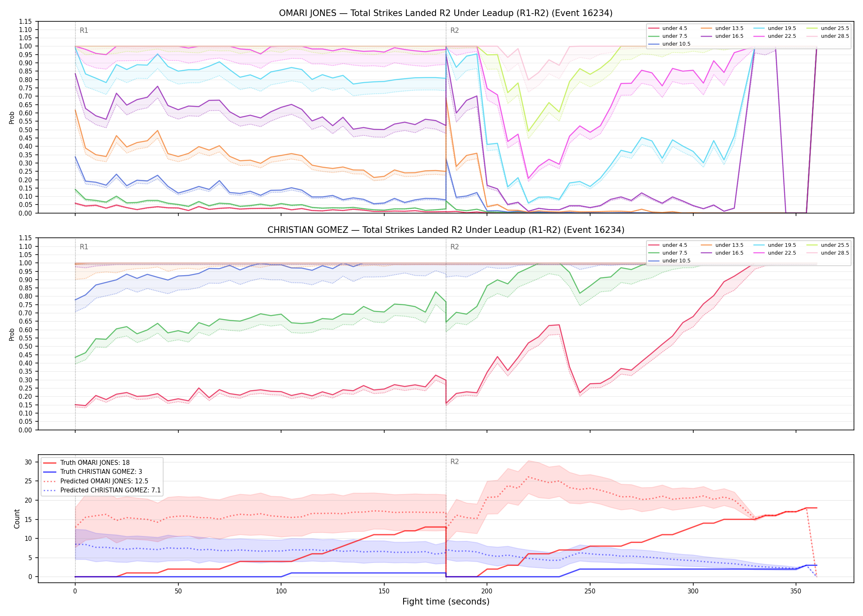
Task: Click 0.50 tick on Omari Jones Prob axis
Action: click(x=25, y=130)
